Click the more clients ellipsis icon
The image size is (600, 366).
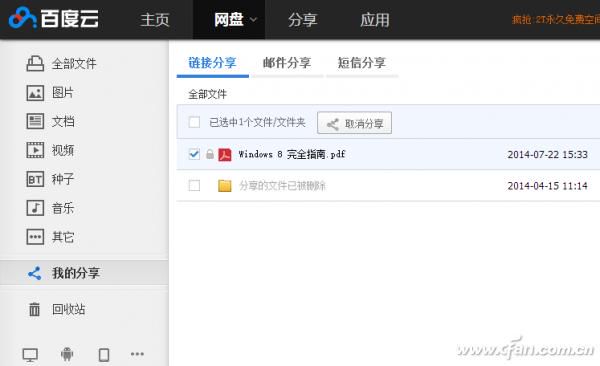click(x=137, y=354)
